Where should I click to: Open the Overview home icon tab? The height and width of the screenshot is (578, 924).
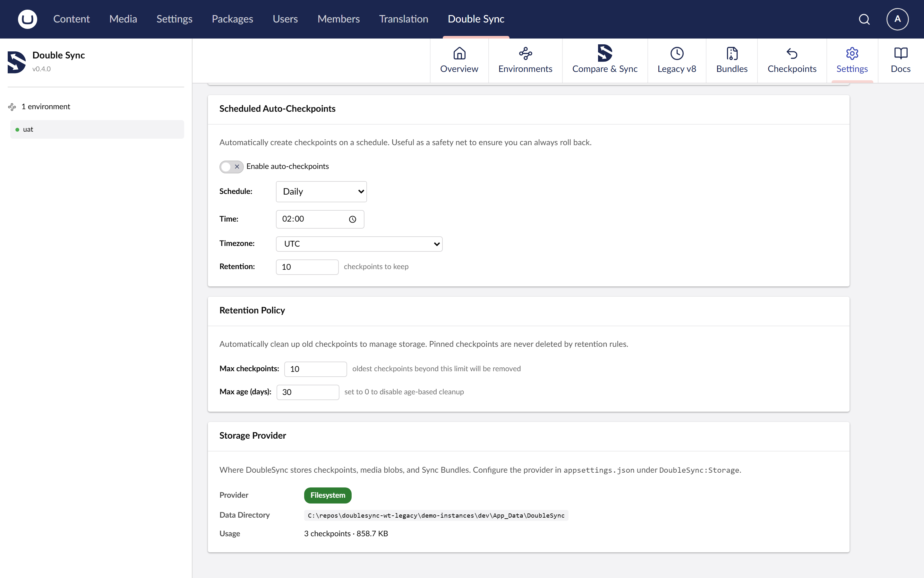[459, 60]
